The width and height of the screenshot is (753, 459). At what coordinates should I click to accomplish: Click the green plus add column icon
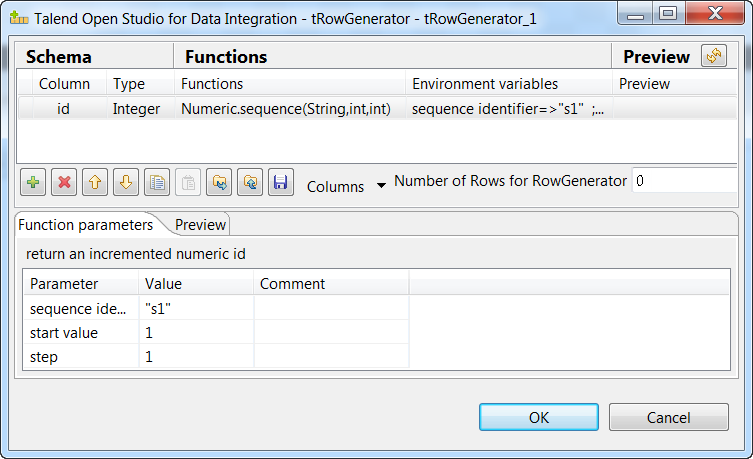[34, 183]
